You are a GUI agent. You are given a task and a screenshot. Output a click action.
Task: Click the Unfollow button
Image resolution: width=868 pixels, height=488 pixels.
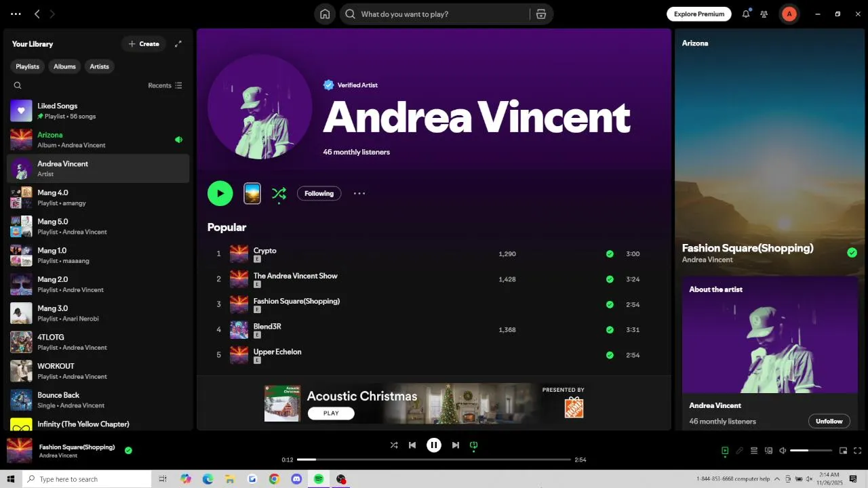coord(829,422)
